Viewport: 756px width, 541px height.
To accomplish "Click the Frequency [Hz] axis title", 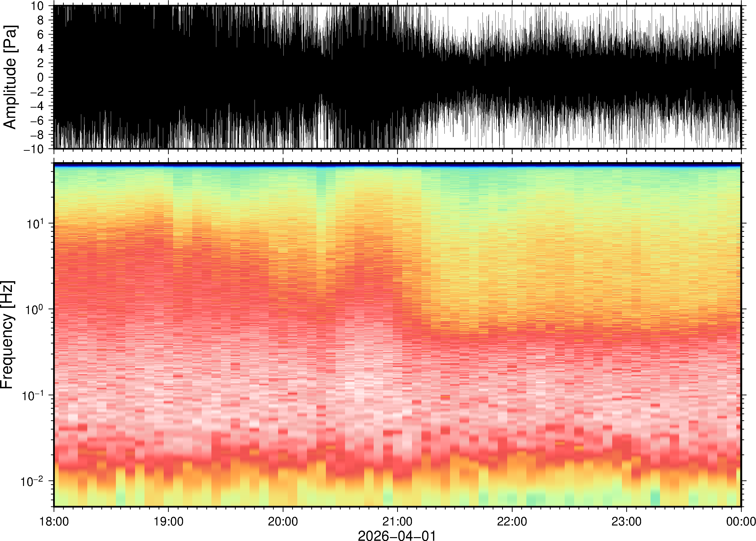I will (7, 335).
